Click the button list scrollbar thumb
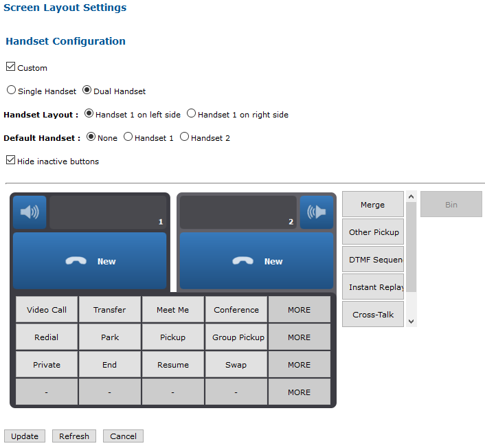 411,247
